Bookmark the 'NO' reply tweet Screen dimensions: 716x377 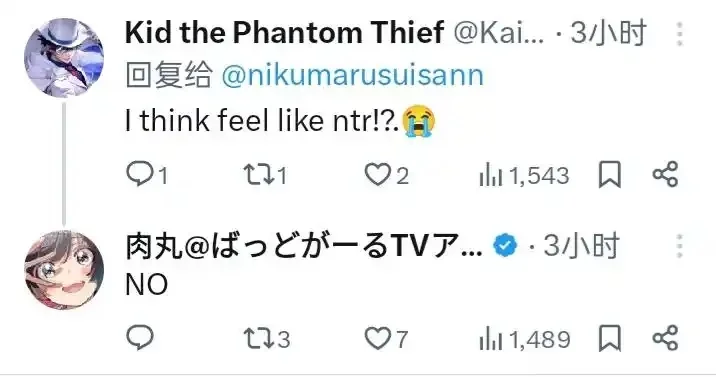click(610, 338)
